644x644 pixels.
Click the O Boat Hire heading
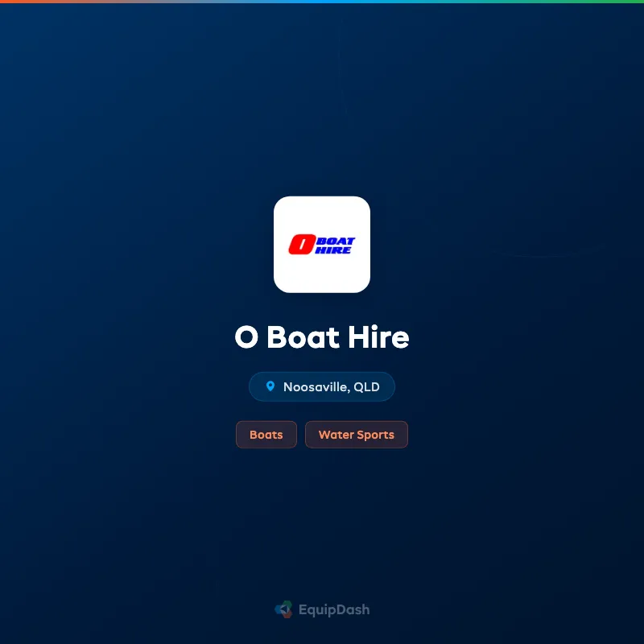pos(321,337)
